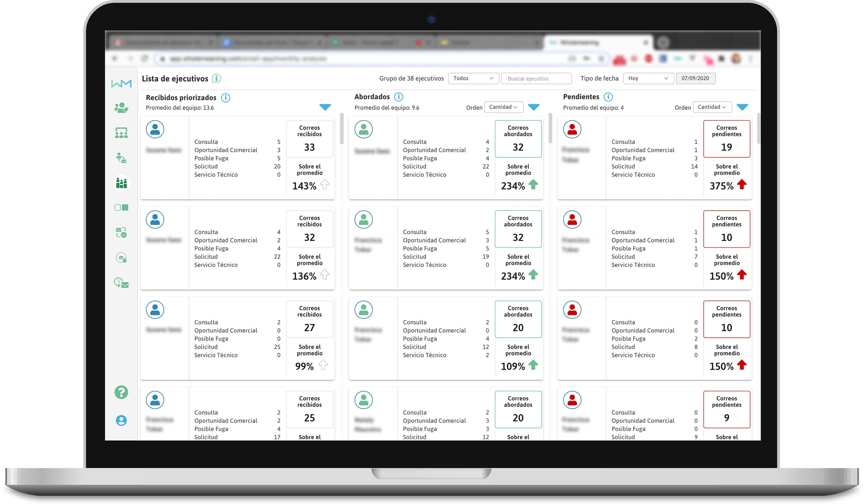Open the clock and envelope sidebar icon
863x504 pixels.
pos(121,283)
